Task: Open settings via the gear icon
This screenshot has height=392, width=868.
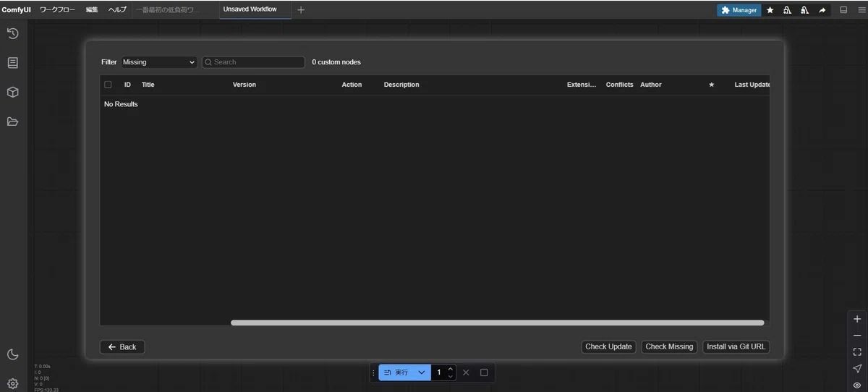Action: pyautogui.click(x=12, y=383)
